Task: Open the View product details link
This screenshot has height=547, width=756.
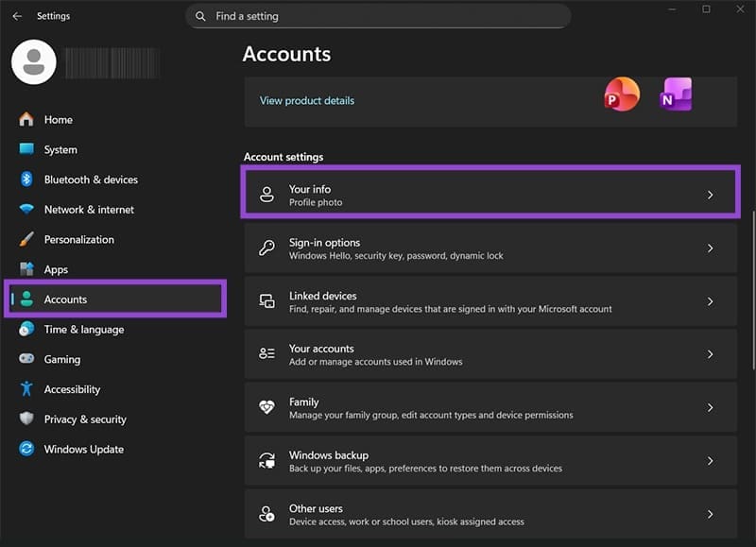Action: point(306,99)
